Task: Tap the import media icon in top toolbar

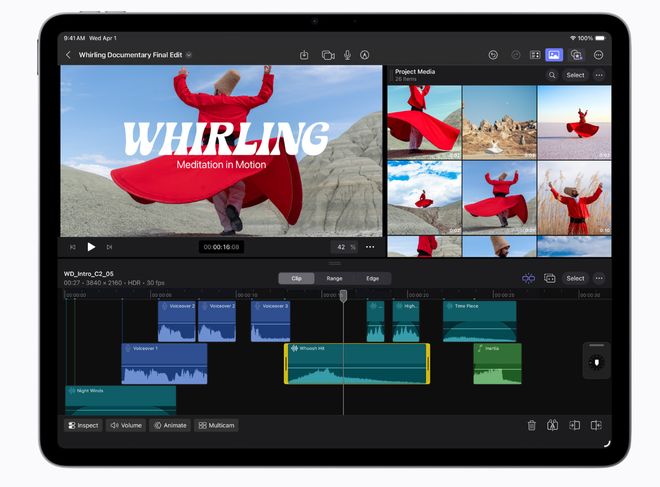Action: [x=304, y=55]
